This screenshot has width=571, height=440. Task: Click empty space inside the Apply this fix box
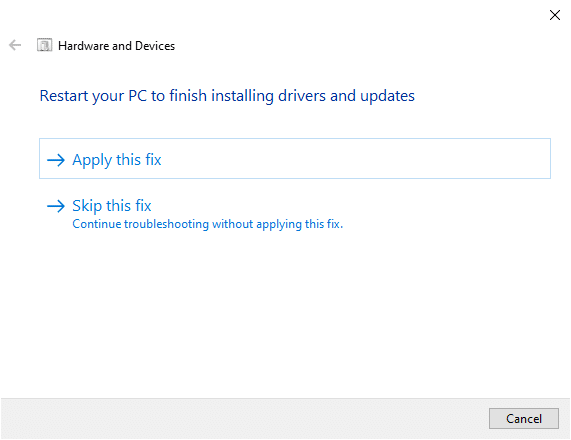tap(357, 159)
